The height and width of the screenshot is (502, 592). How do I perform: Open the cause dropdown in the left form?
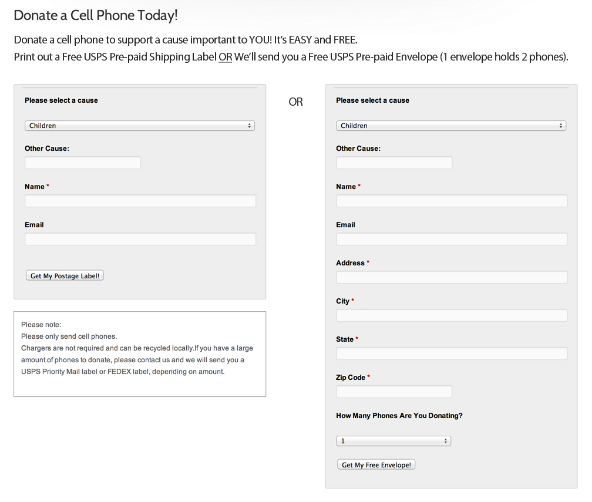140,126
